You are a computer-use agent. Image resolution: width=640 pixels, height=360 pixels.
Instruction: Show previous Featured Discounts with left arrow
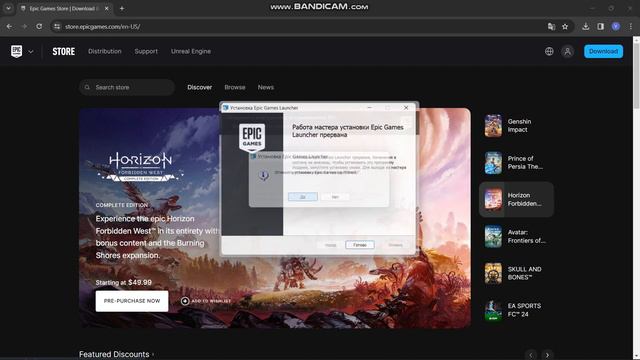click(531, 355)
